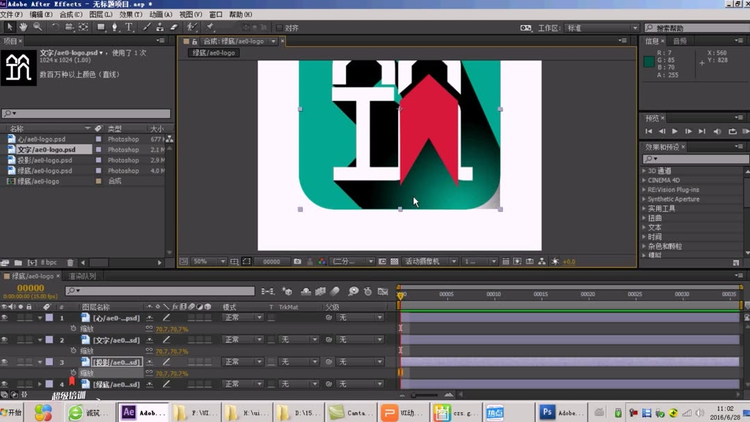The image size is (750, 422).
Task: Open the 合成 menu
Action: [x=71, y=14]
